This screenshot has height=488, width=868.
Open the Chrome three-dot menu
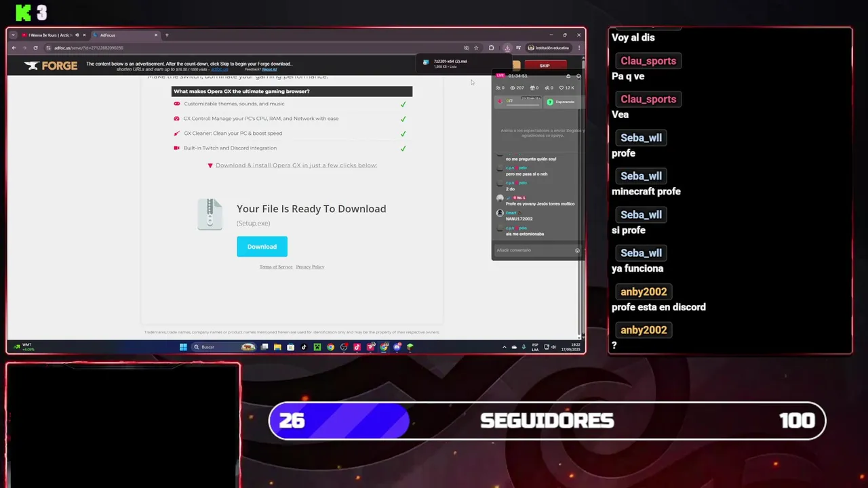click(x=579, y=48)
